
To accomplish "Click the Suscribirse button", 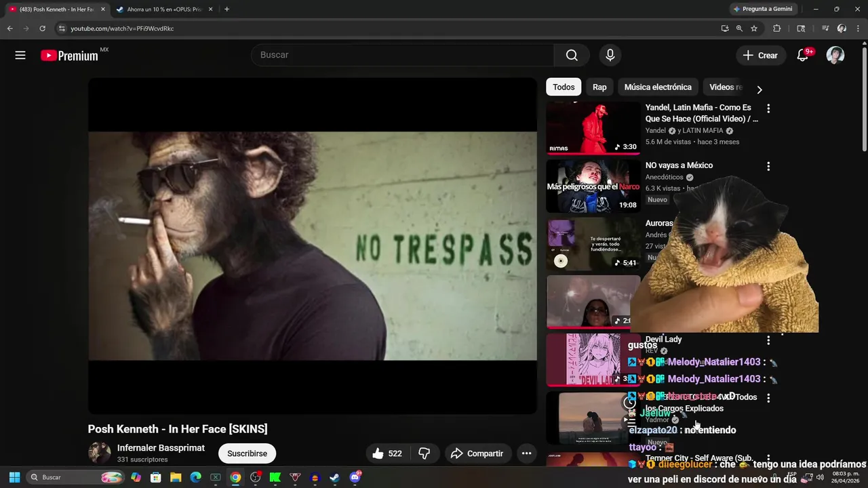I will point(247,453).
